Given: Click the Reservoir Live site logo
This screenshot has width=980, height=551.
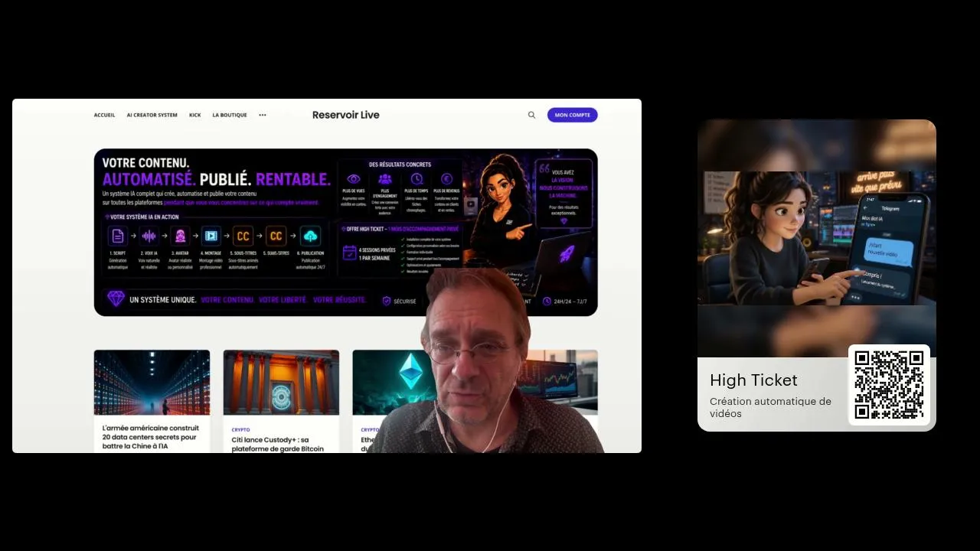Looking at the screenshot, I should tap(346, 115).
